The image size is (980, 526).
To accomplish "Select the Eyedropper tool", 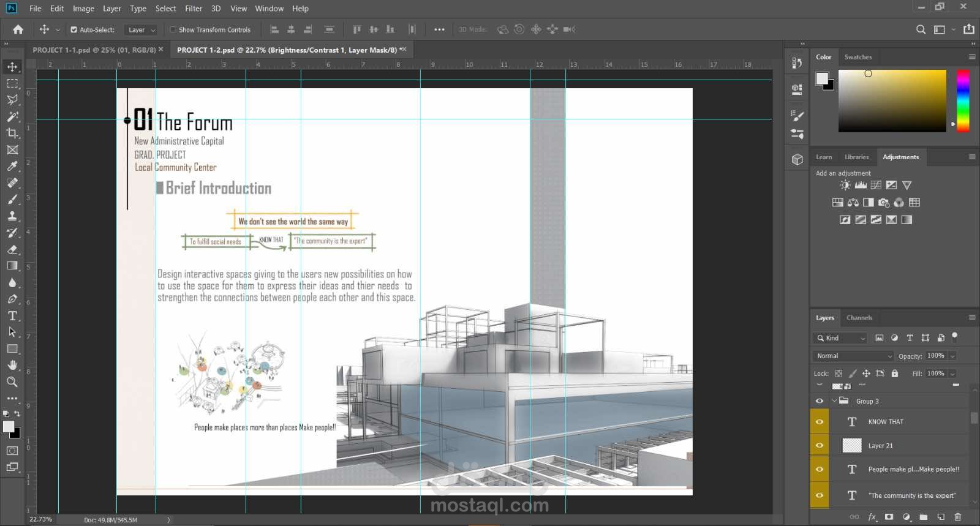I will 12,166.
